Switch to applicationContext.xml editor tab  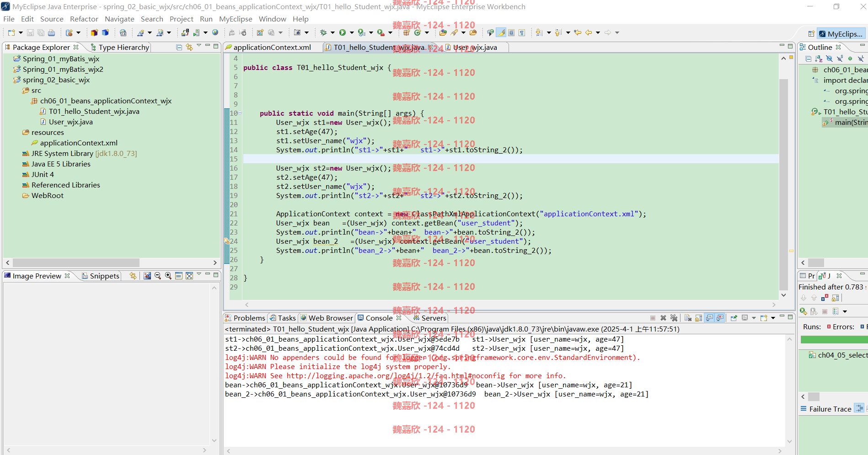click(x=272, y=47)
